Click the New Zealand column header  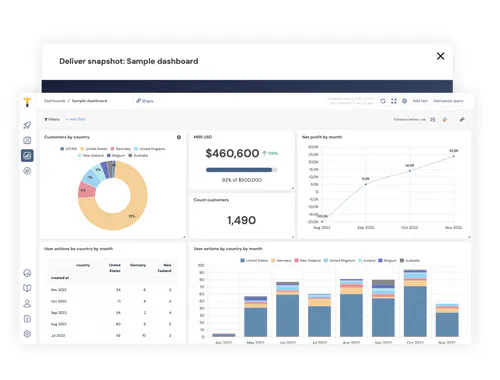164,268
